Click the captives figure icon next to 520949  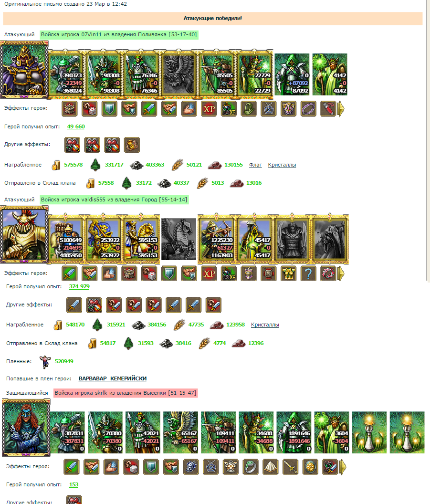pos(45,362)
